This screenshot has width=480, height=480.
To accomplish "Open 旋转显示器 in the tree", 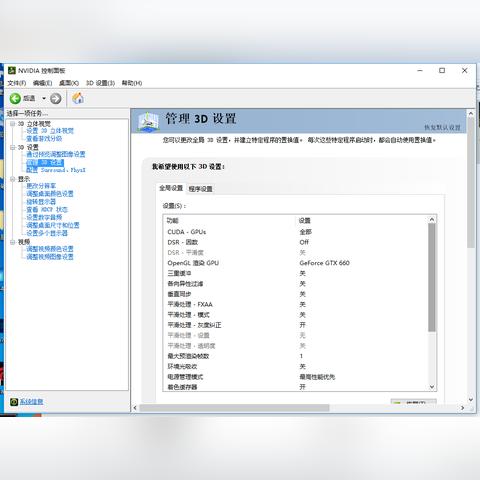I will tap(41, 202).
